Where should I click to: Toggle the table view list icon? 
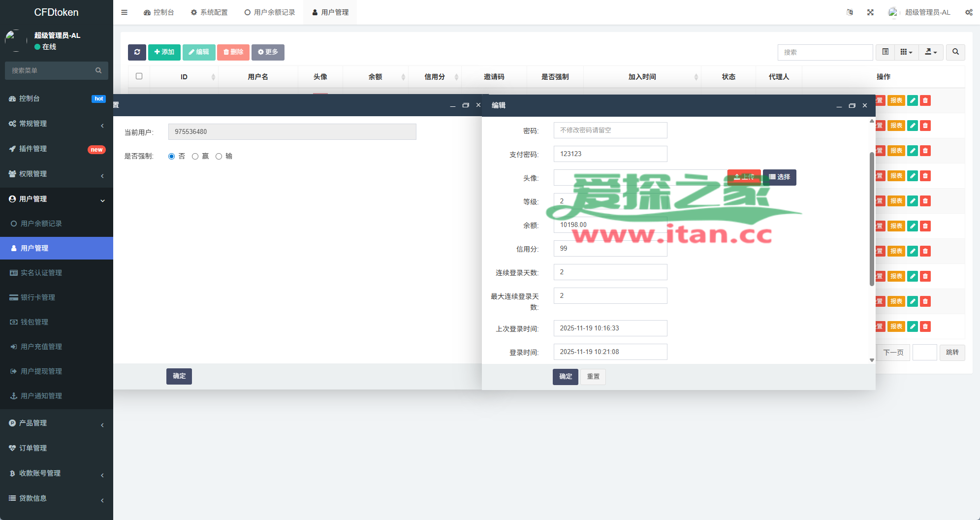[885, 52]
